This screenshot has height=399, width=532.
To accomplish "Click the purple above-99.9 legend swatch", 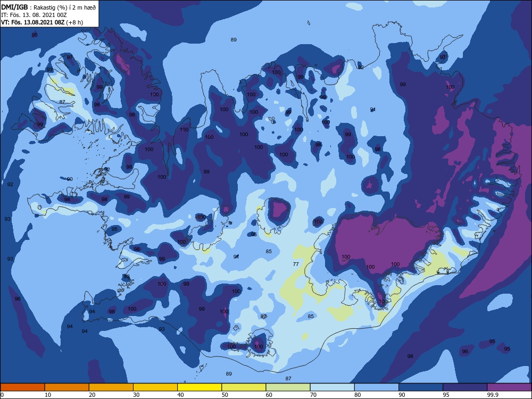I will point(509,387).
